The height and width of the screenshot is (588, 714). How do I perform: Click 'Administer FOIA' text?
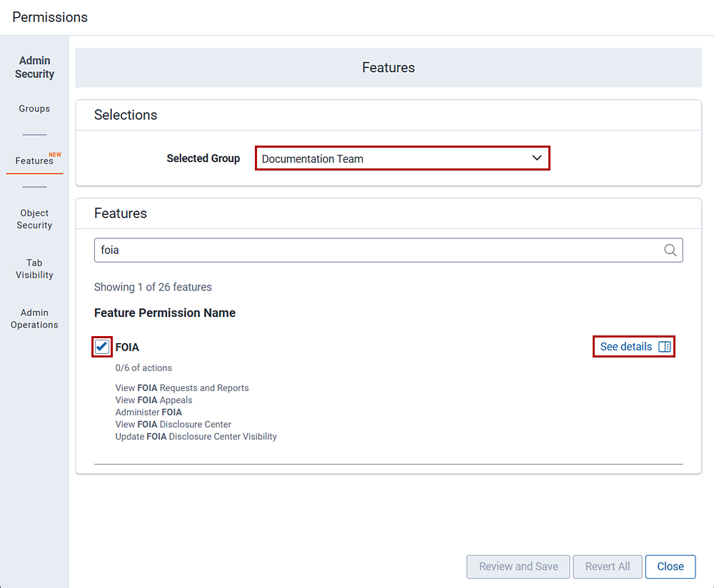[x=149, y=412]
